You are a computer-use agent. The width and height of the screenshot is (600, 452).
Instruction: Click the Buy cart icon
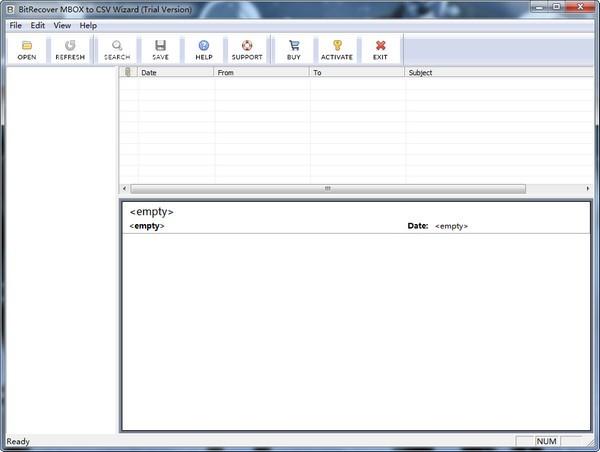pos(293,46)
